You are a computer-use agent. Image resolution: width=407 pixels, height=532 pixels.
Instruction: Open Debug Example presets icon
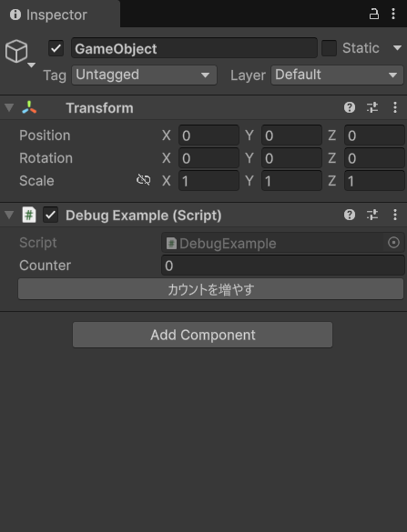click(372, 215)
